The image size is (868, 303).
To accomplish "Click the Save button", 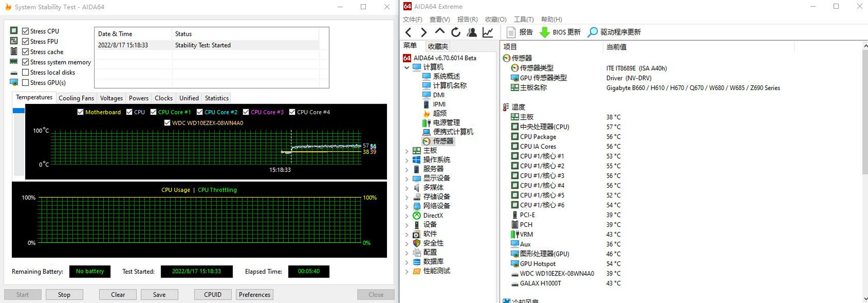I will [159, 295].
